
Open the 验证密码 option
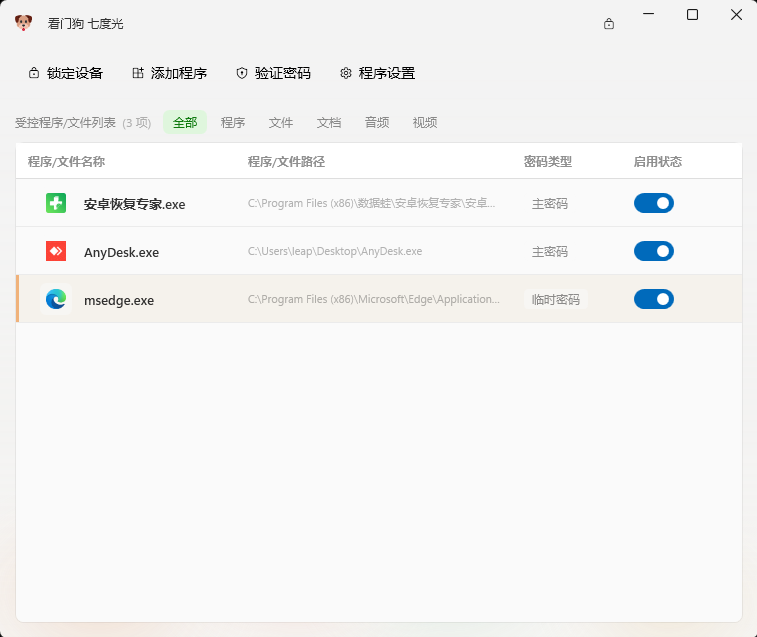[274, 73]
